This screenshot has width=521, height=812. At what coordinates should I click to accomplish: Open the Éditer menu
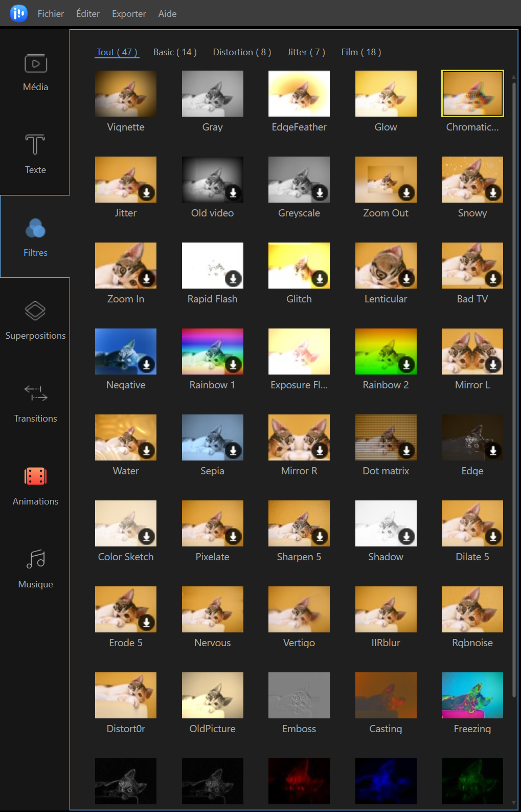coord(88,14)
